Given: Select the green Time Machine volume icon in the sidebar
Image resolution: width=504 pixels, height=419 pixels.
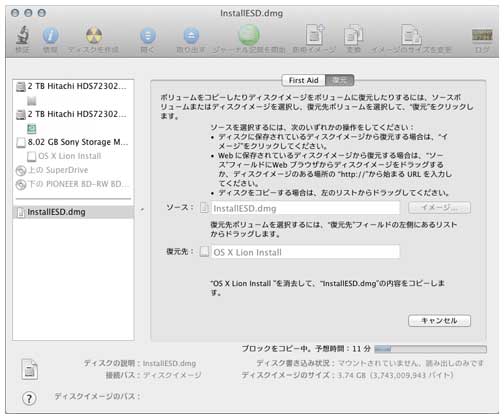Looking at the screenshot, I should [32, 128].
